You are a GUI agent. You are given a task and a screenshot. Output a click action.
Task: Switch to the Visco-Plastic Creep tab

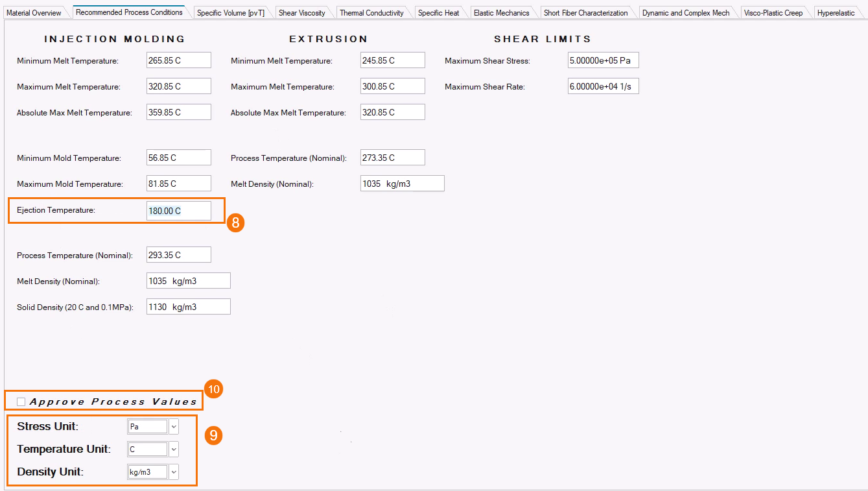click(x=773, y=13)
